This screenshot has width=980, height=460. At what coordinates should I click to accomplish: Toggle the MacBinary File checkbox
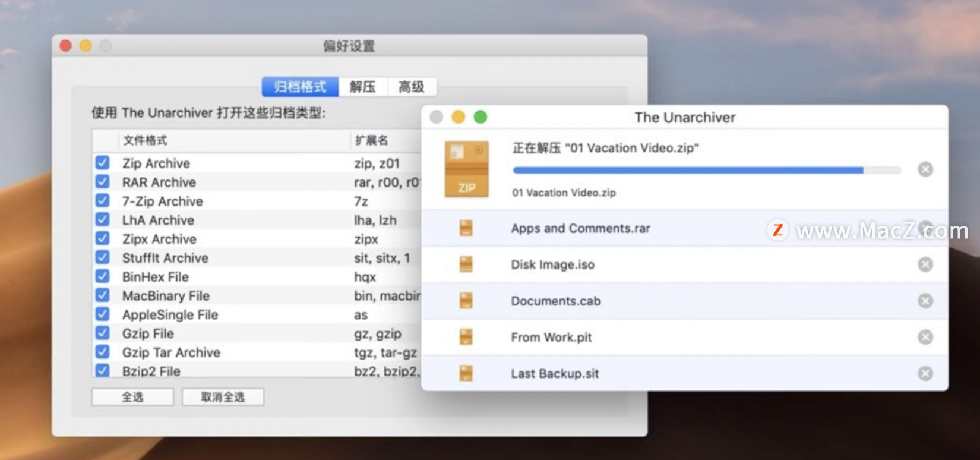tap(103, 295)
